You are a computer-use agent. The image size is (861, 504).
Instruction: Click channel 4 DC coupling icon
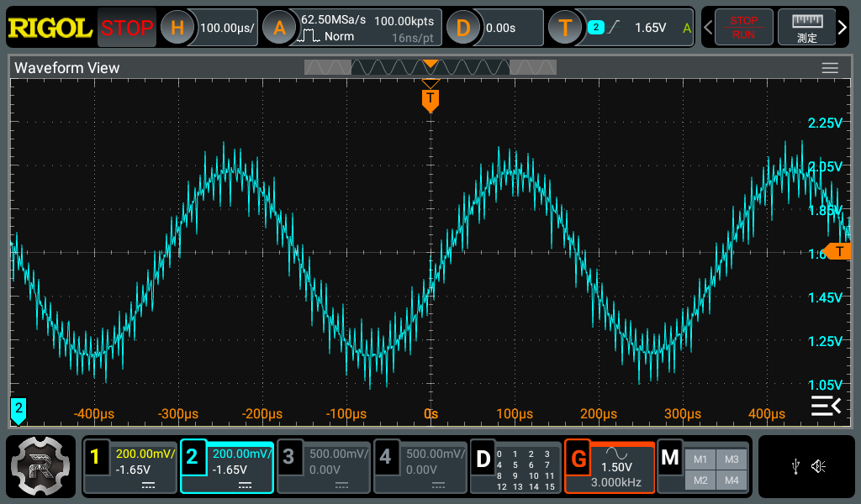[438, 486]
